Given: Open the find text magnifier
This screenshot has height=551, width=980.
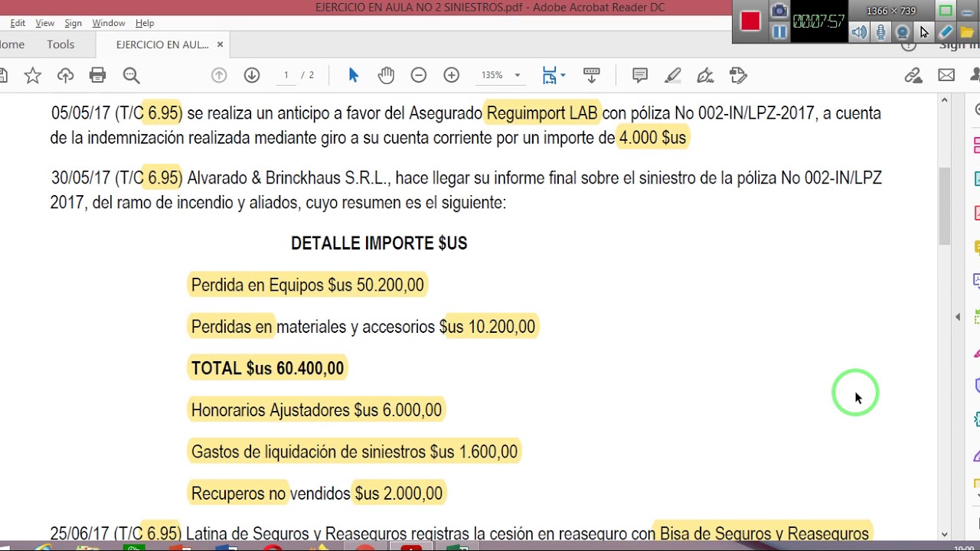Looking at the screenshot, I should 131,75.
